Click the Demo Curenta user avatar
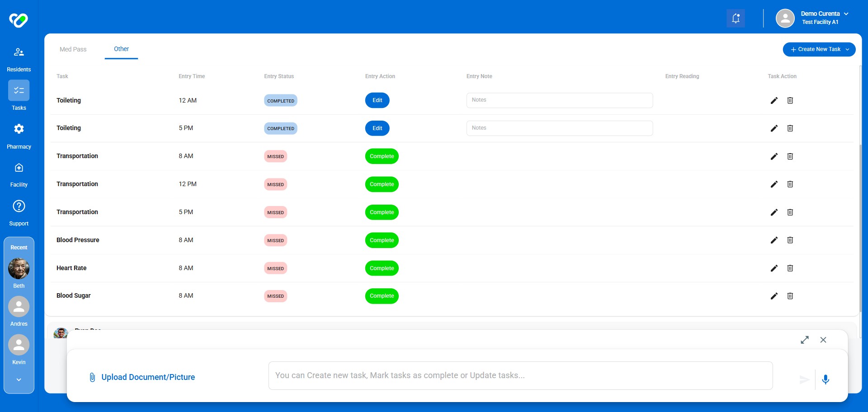The width and height of the screenshot is (868, 412). (x=785, y=19)
